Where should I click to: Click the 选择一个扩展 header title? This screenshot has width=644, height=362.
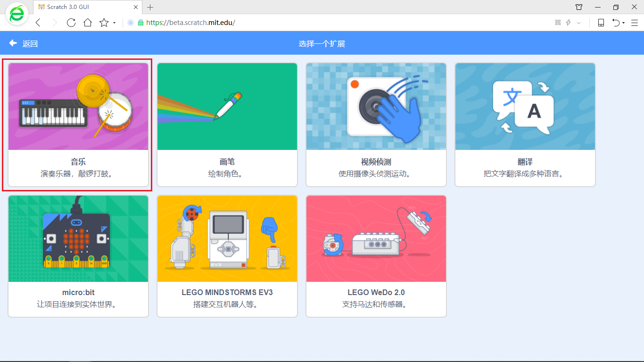[x=322, y=44]
